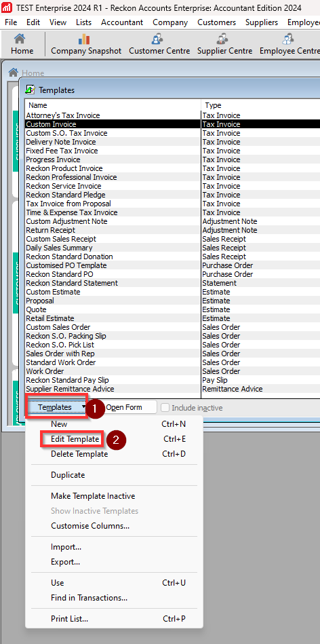Choose Find in Transactions... entry
Image resolution: width=320 pixels, height=644 pixels.
tap(114, 598)
